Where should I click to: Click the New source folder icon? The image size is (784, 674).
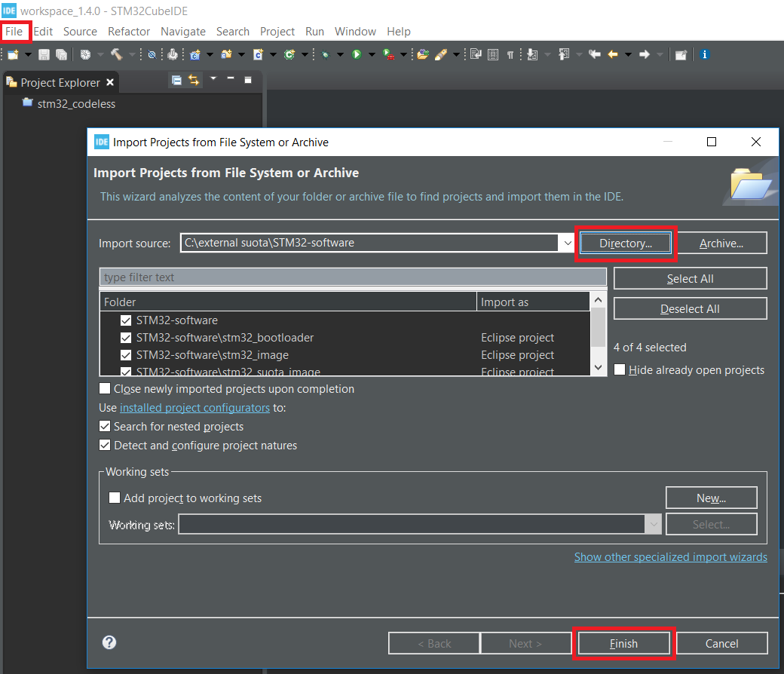pos(226,54)
